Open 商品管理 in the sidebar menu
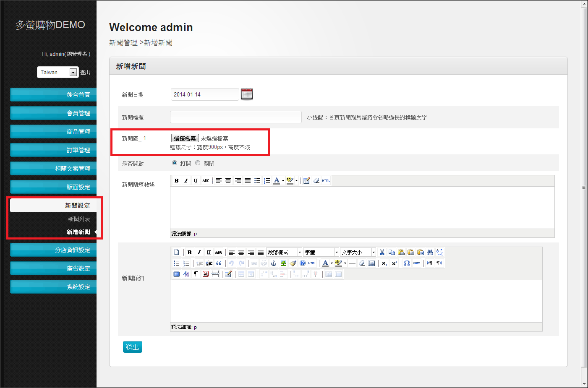 53,131
